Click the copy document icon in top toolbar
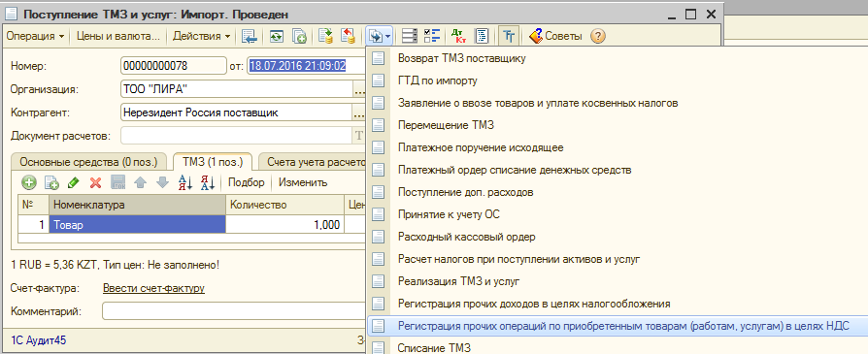The width and height of the screenshot is (868, 354). [299, 37]
